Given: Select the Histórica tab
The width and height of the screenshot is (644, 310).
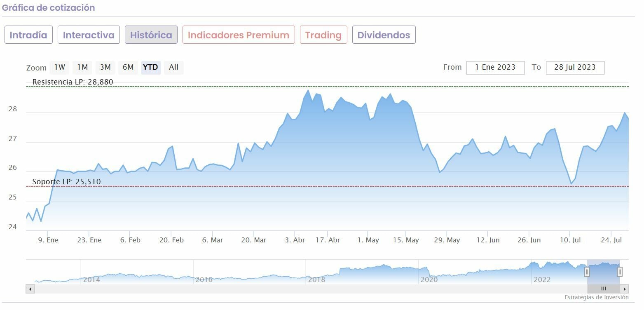Looking at the screenshot, I should (x=151, y=35).
